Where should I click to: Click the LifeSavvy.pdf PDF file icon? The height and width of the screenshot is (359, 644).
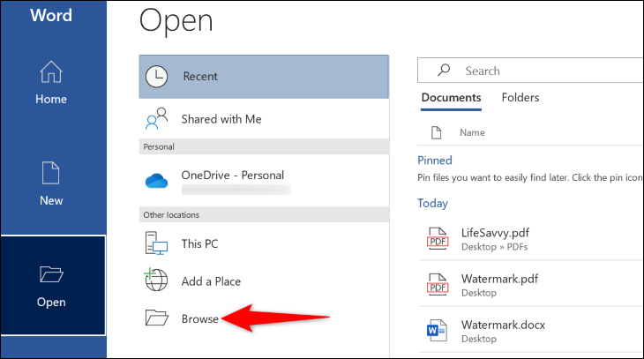(438, 239)
